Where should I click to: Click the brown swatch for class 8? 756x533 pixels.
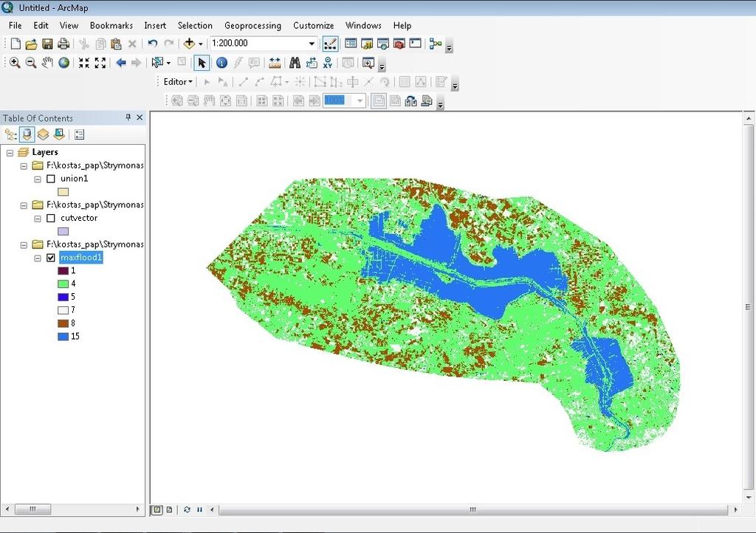coord(63,323)
